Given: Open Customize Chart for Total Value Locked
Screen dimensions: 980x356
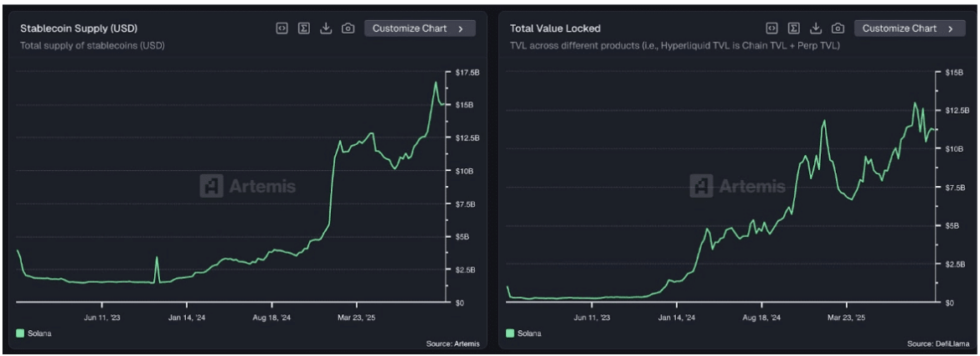Looking at the screenshot, I should click(900, 28).
